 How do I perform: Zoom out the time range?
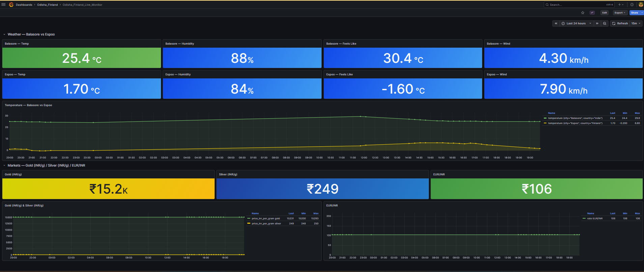(x=605, y=24)
